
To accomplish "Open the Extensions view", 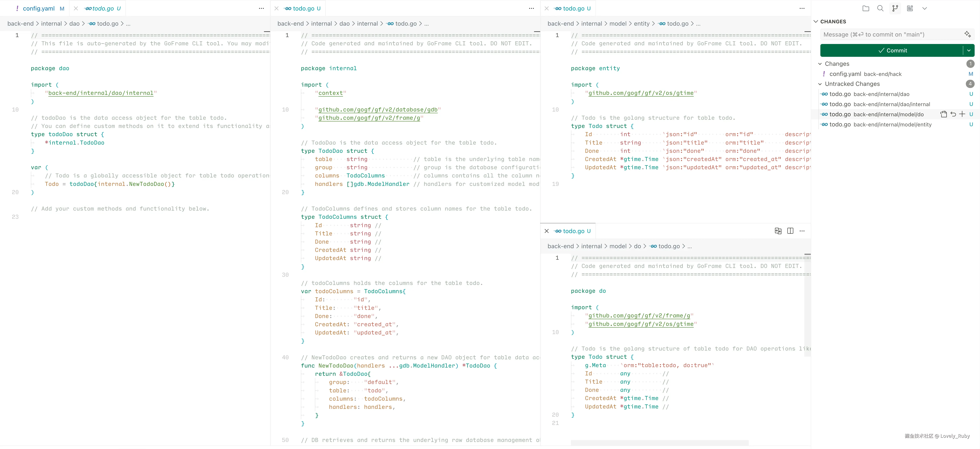I will tap(910, 8).
